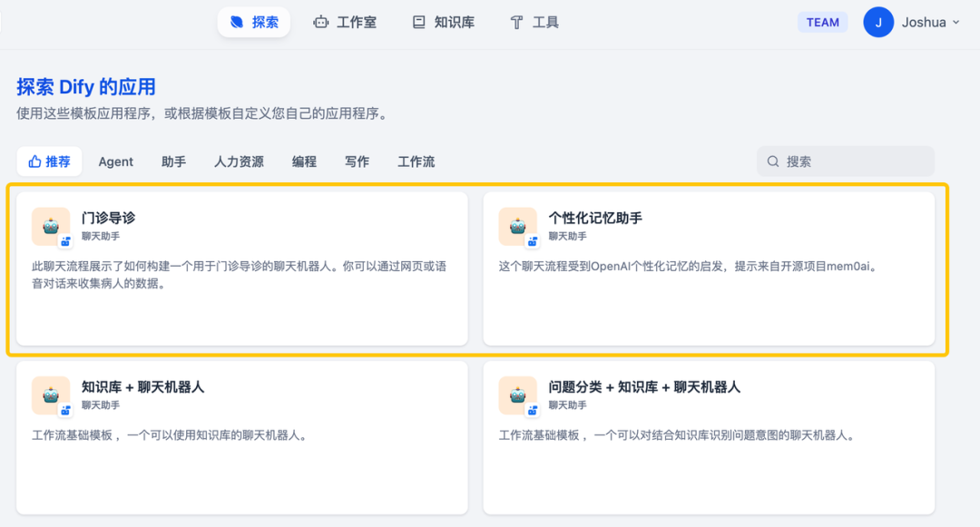Screen dimensions: 980x527
Task: Select the 助手 category tab
Action: 172,161
